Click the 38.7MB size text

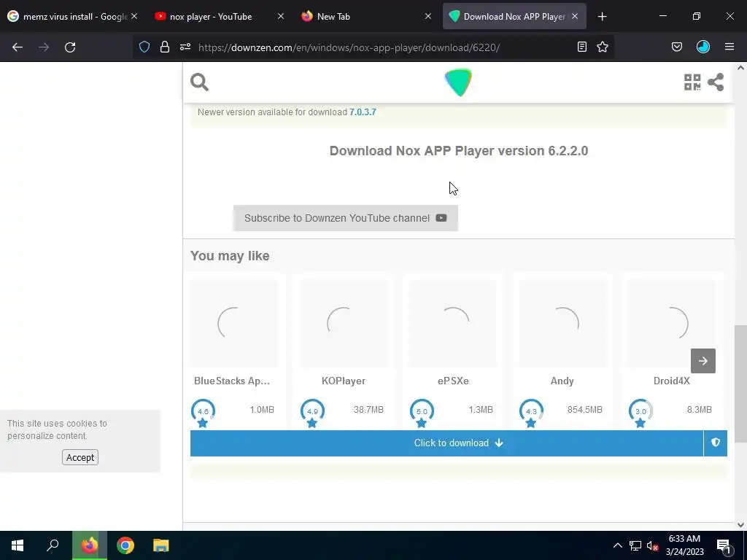click(x=368, y=410)
